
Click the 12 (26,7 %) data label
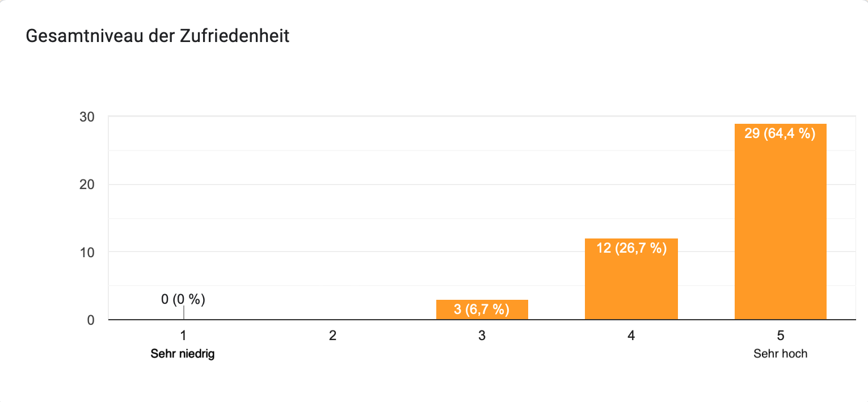point(631,248)
